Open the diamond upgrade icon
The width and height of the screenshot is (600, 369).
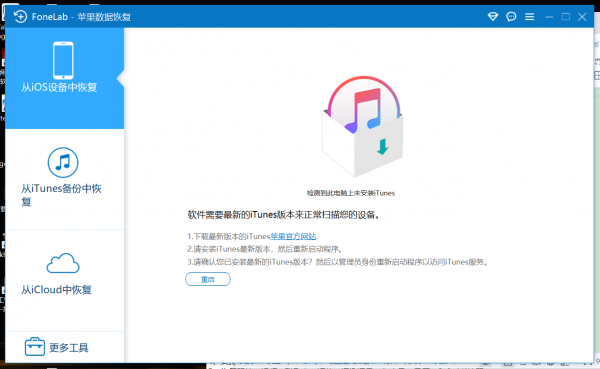[493, 16]
